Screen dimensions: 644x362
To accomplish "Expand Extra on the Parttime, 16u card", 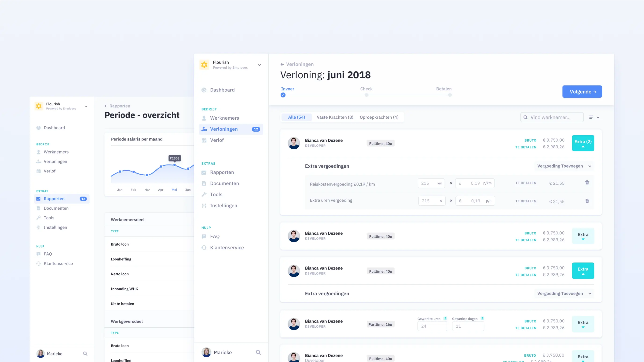I will pos(583,324).
